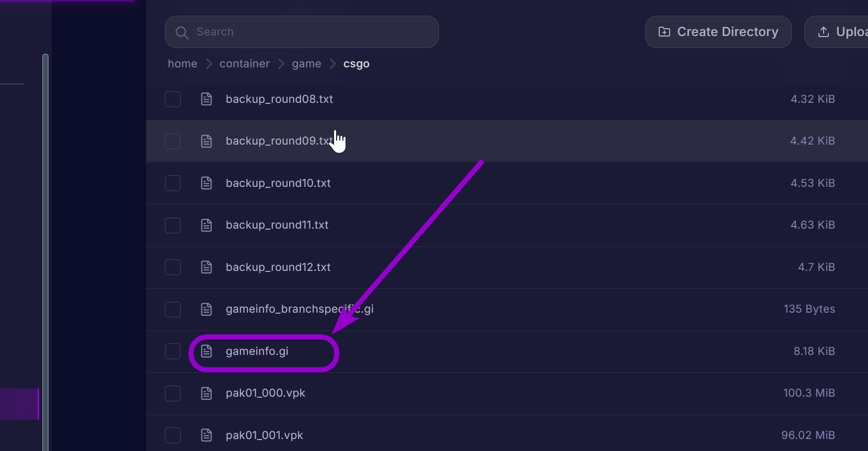Navigate to the container breadcrumb
The width and height of the screenshot is (868, 451).
(244, 63)
